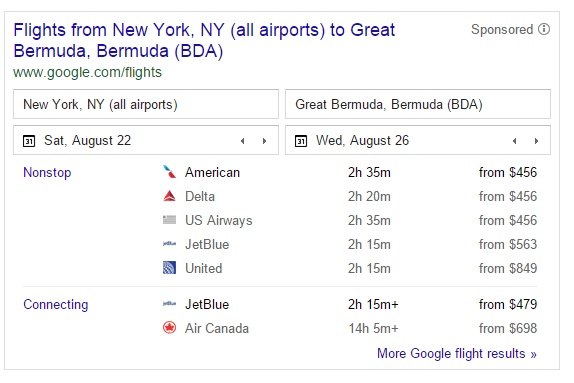574x383 pixels.
Task: Edit the New York origin field
Action: pos(146,104)
